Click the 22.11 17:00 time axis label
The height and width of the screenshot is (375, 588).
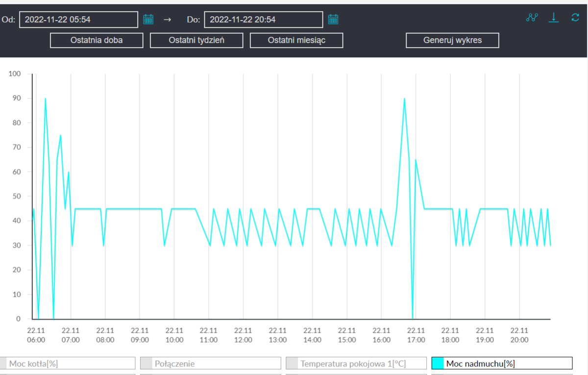point(416,335)
